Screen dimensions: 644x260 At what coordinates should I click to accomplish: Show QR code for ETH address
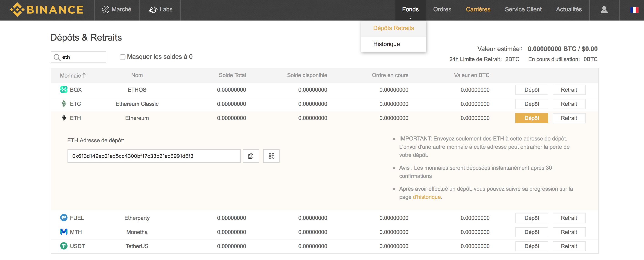pos(271,156)
